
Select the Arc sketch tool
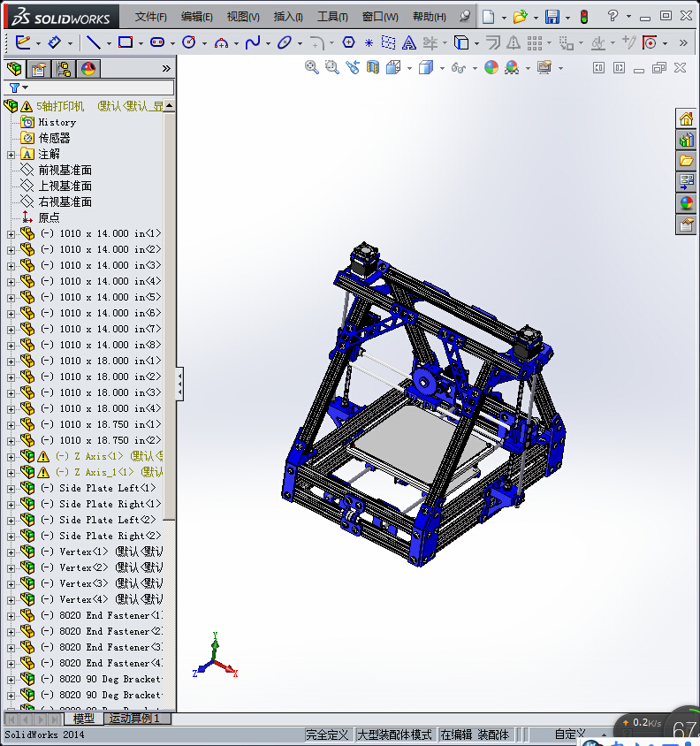coord(221,42)
